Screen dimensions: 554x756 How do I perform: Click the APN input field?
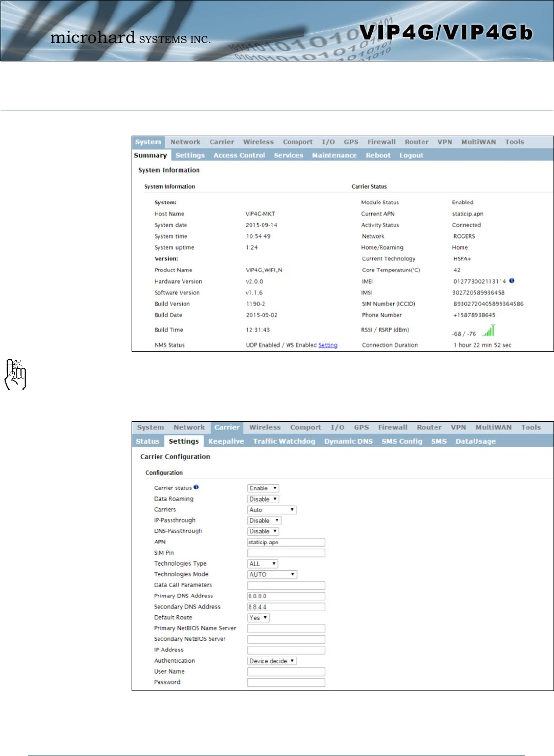tap(286, 542)
